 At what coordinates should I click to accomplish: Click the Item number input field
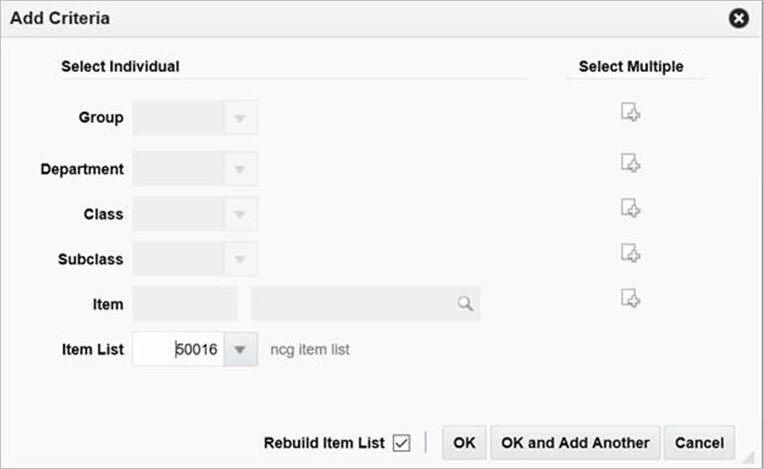(185, 304)
